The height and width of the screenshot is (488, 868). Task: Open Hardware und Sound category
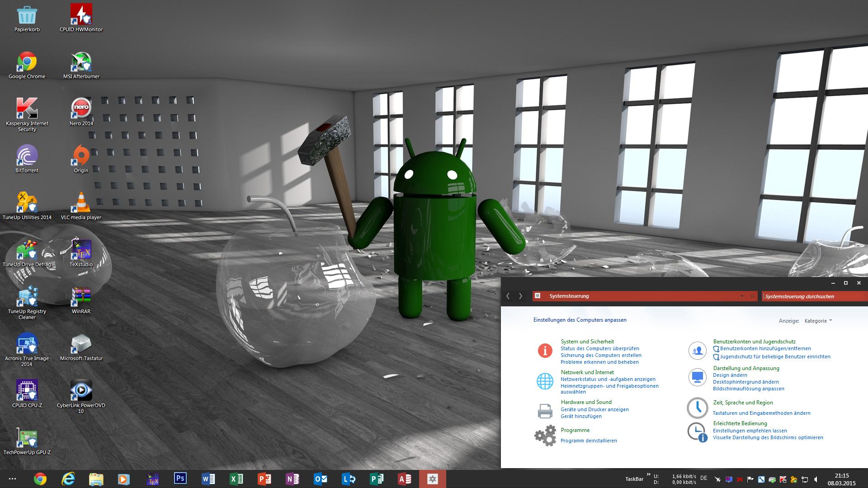tap(586, 402)
